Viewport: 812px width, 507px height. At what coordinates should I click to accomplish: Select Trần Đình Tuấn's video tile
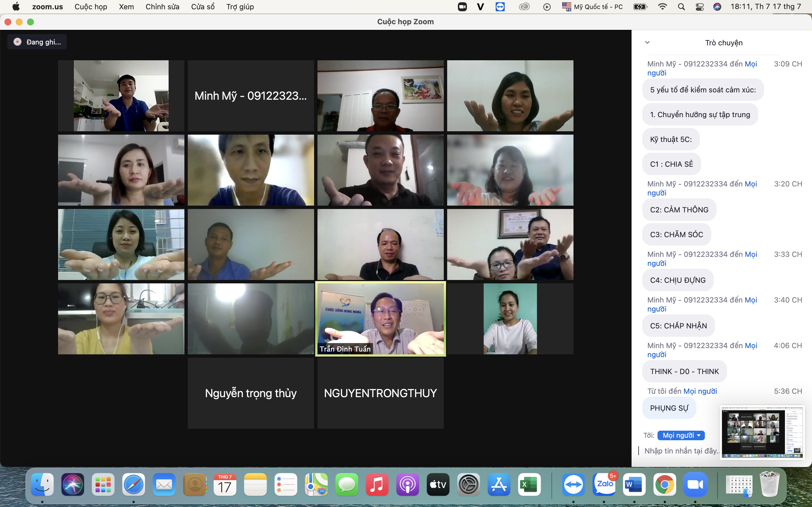[380, 319]
